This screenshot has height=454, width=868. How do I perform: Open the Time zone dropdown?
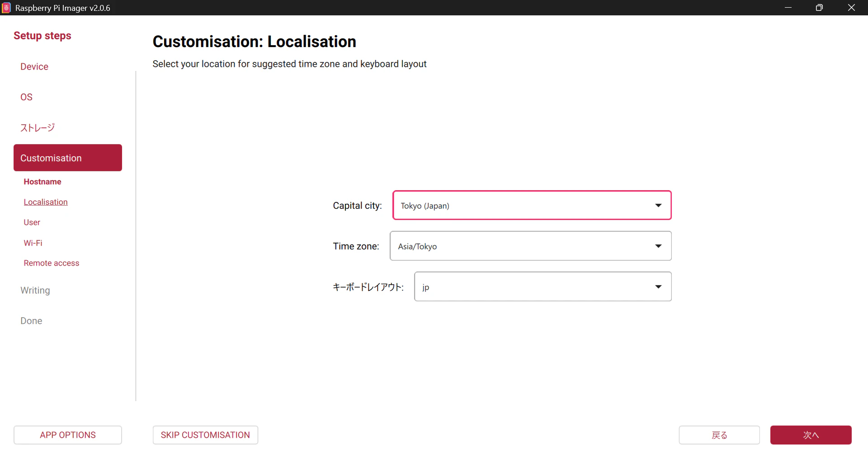pyautogui.click(x=531, y=246)
